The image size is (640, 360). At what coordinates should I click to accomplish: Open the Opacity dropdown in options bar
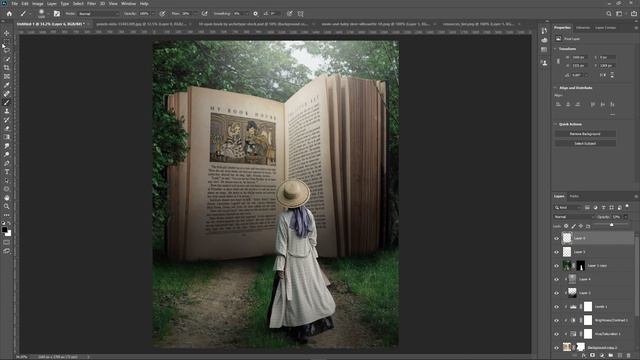(x=153, y=13)
